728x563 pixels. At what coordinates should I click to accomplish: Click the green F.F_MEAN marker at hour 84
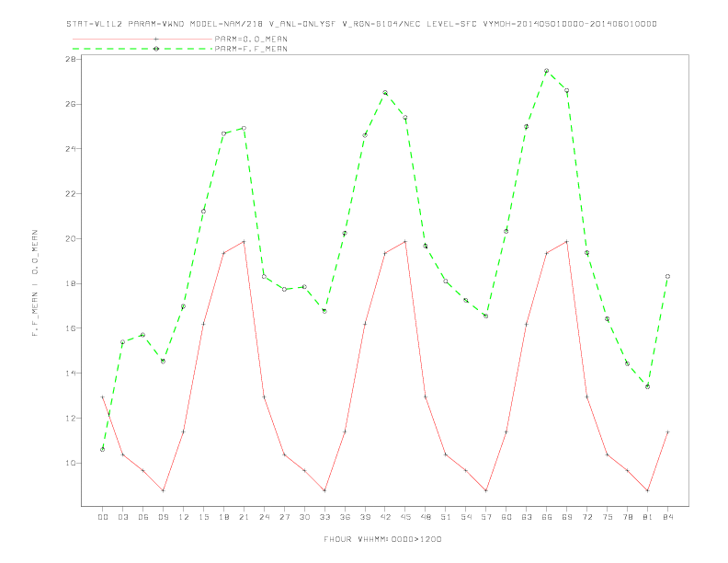(667, 276)
